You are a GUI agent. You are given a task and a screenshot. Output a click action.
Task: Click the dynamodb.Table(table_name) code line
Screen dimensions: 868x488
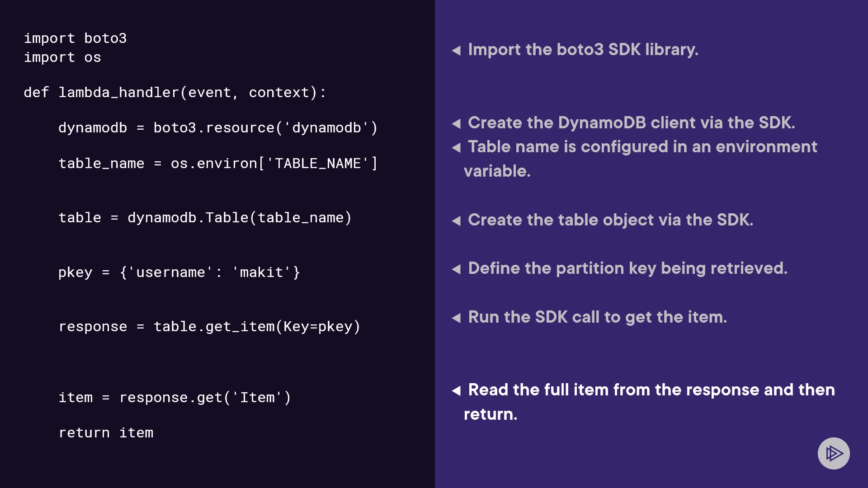(x=205, y=218)
